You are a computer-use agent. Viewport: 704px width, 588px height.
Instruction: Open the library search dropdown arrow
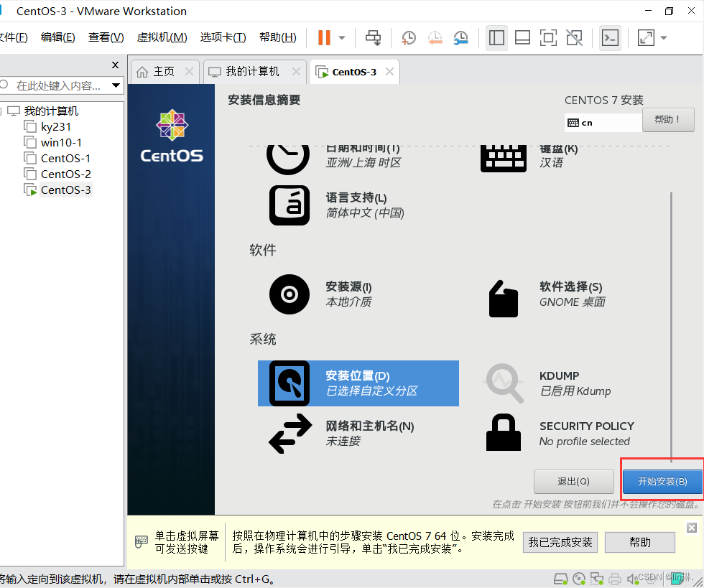tap(116, 85)
